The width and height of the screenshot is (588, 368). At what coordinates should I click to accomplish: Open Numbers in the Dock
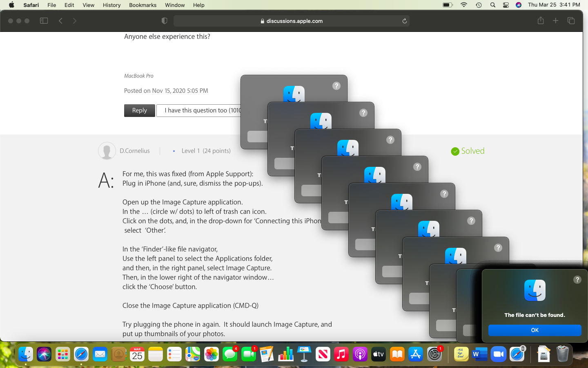click(x=286, y=354)
